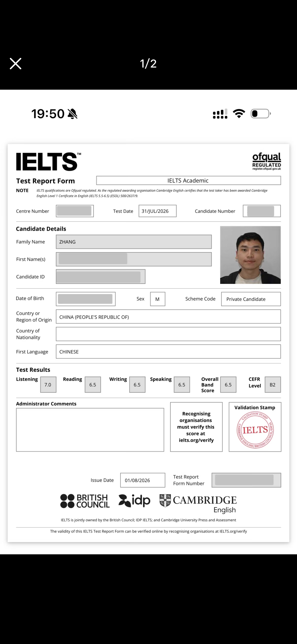Tap the Test Report Form heading
The image size is (297, 644).
click(x=45, y=181)
